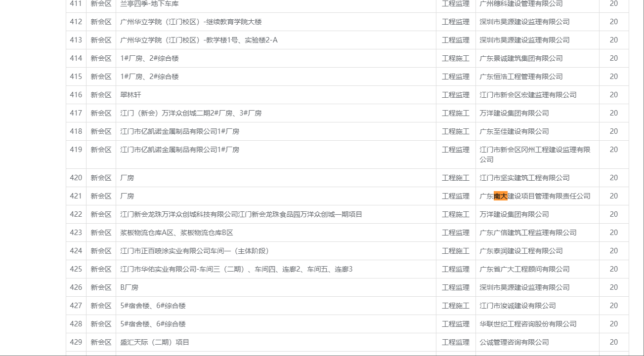Click row number 412

pyautogui.click(x=76, y=22)
